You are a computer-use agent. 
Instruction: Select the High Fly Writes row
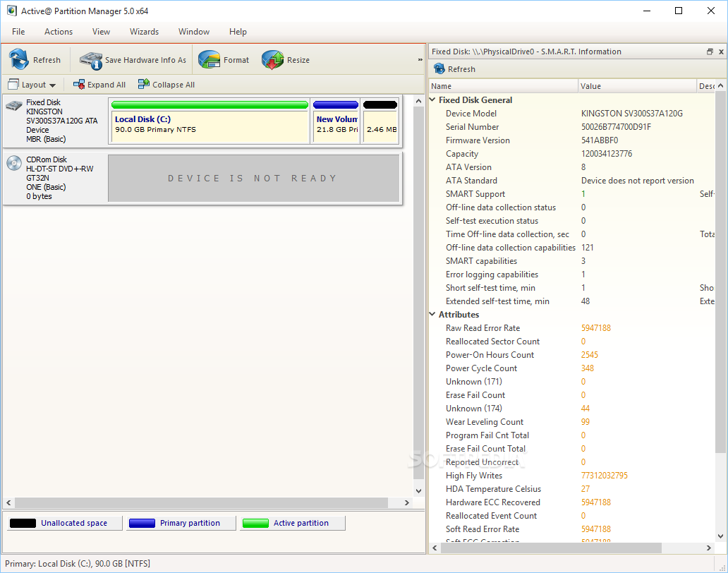point(572,476)
